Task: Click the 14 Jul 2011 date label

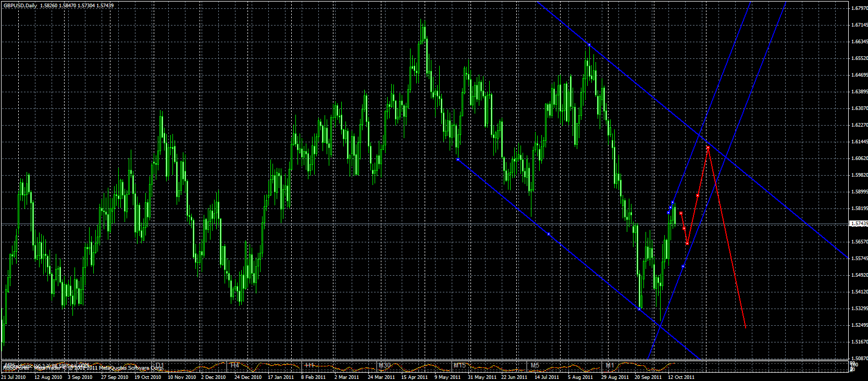Action: (x=548, y=377)
